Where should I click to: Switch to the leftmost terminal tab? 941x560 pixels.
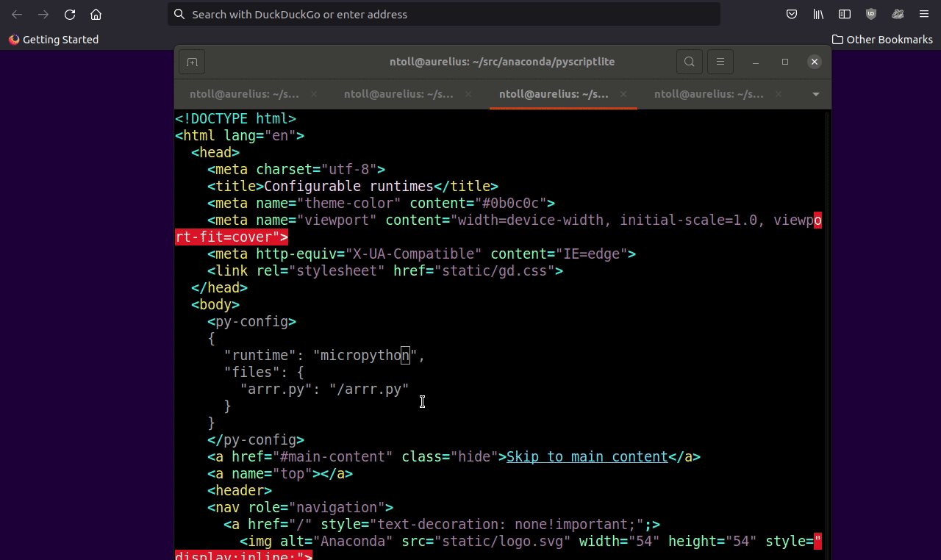click(x=244, y=95)
